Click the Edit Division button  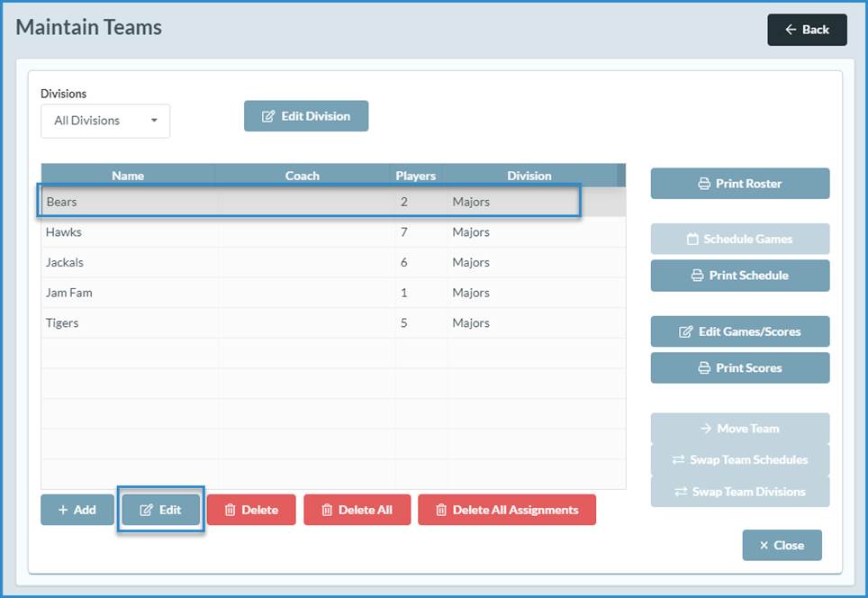(305, 116)
